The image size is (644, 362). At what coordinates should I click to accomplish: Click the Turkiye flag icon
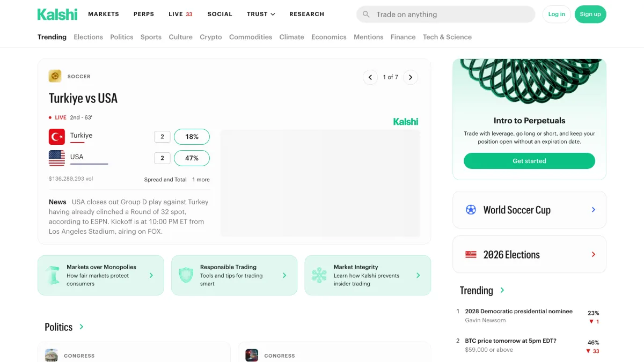click(57, 137)
